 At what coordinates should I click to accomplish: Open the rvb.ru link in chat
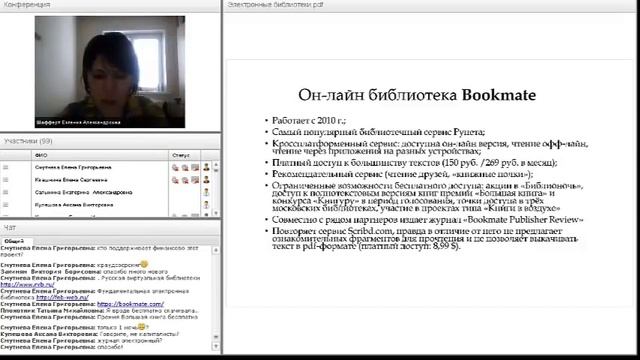coord(27,284)
